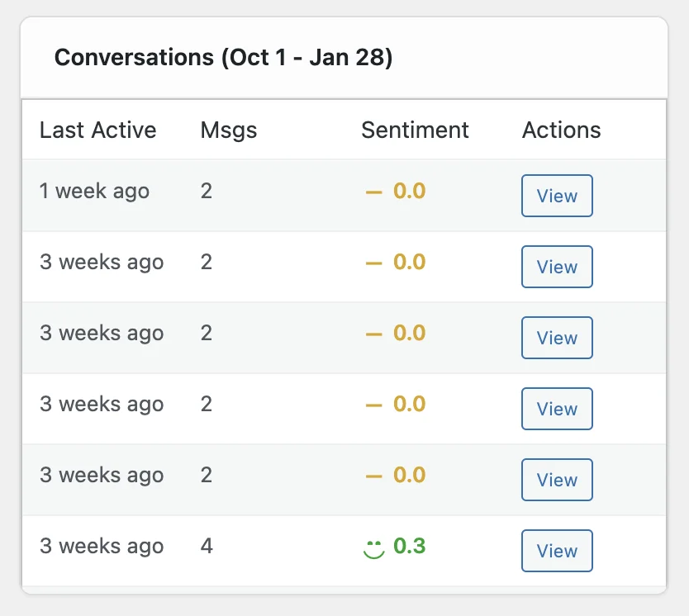The width and height of the screenshot is (689, 616).
Task: Click the message count of 4
Action: (x=207, y=547)
